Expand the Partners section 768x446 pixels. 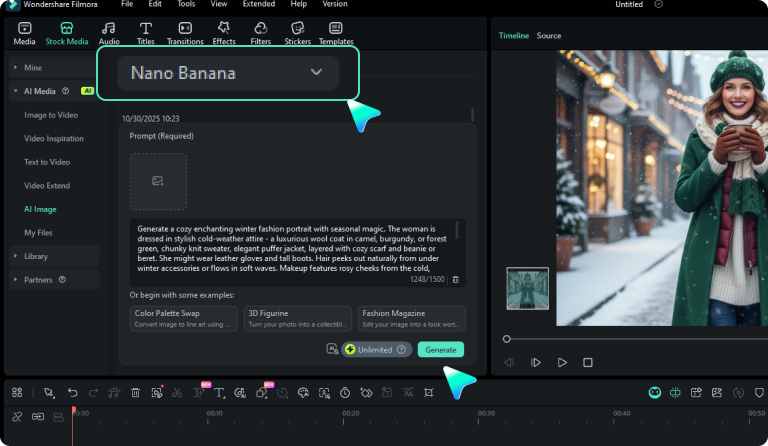point(54,280)
